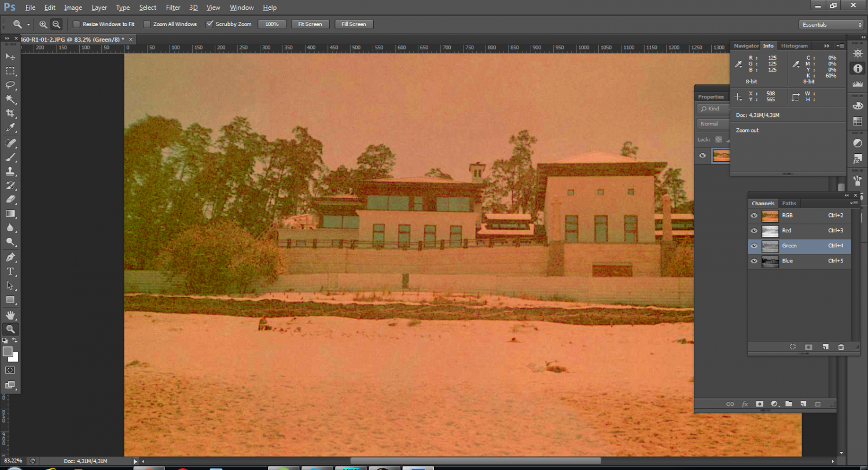Viewport: 868px width, 470px height.
Task: Switch to the Paths tab
Action: 789,203
